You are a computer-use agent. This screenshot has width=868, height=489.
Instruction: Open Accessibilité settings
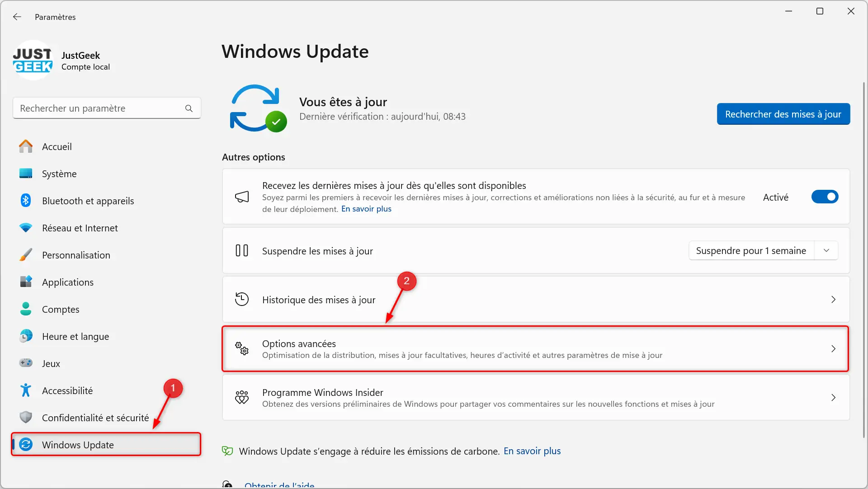tap(107, 390)
